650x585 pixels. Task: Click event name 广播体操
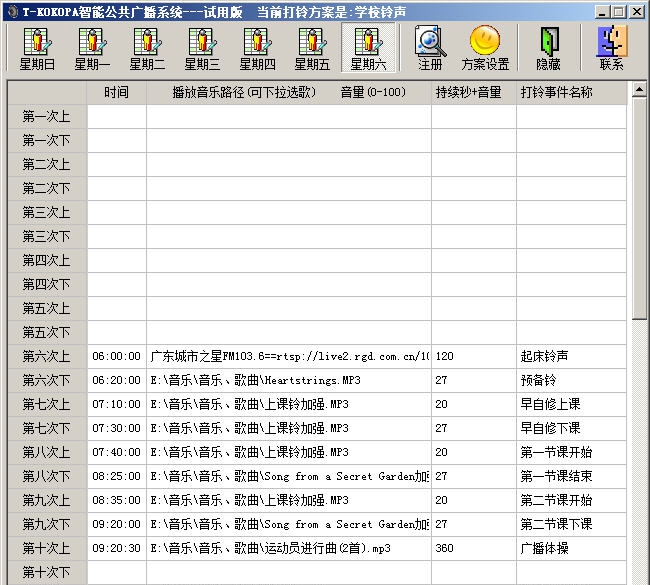pyautogui.click(x=571, y=549)
